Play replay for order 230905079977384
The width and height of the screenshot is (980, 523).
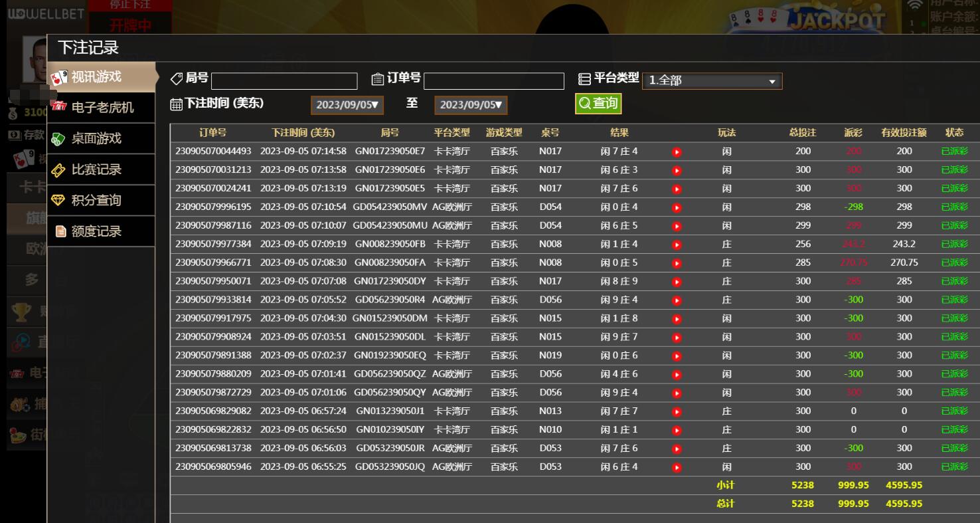[677, 245]
